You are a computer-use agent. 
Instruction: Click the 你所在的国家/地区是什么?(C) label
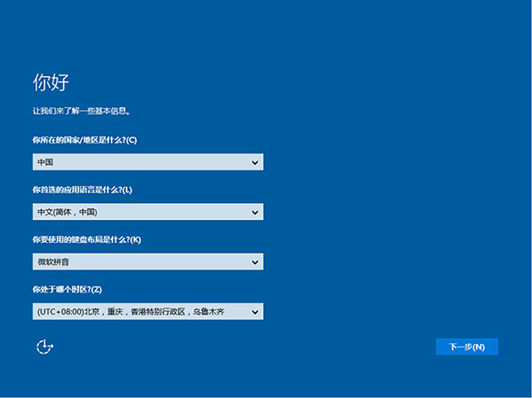[84, 140]
